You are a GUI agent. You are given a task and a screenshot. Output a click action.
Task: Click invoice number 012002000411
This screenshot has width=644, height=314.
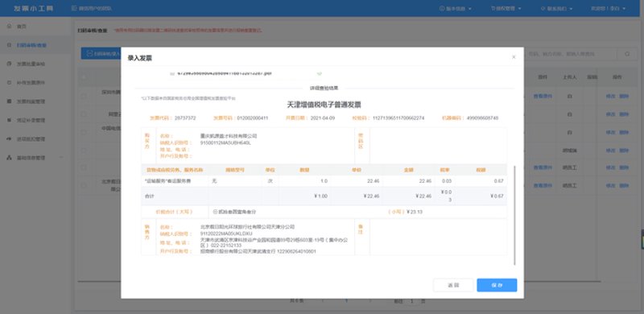253,118
